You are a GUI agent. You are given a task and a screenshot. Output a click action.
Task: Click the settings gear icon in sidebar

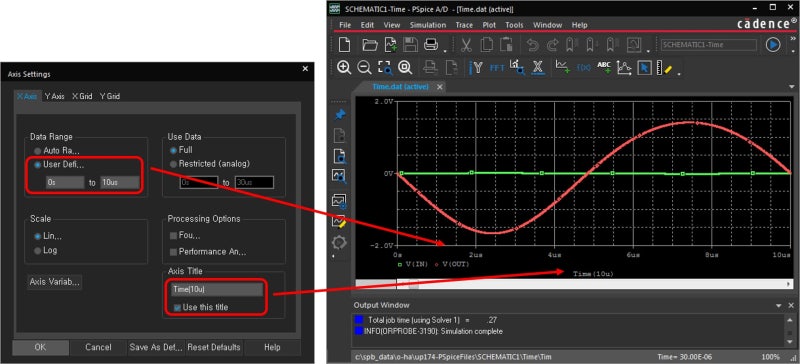click(339, 242)
